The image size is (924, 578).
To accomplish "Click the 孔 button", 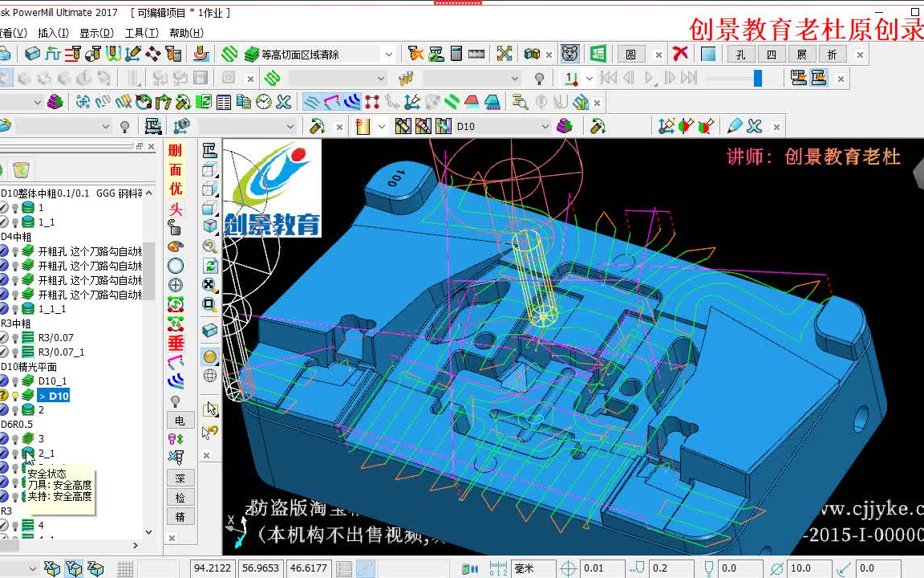I will coord(741,55).
